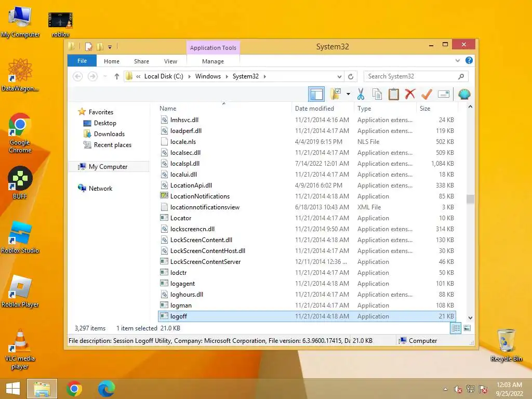
Task: Sort by the Size column header
Action: pos(437,108)
